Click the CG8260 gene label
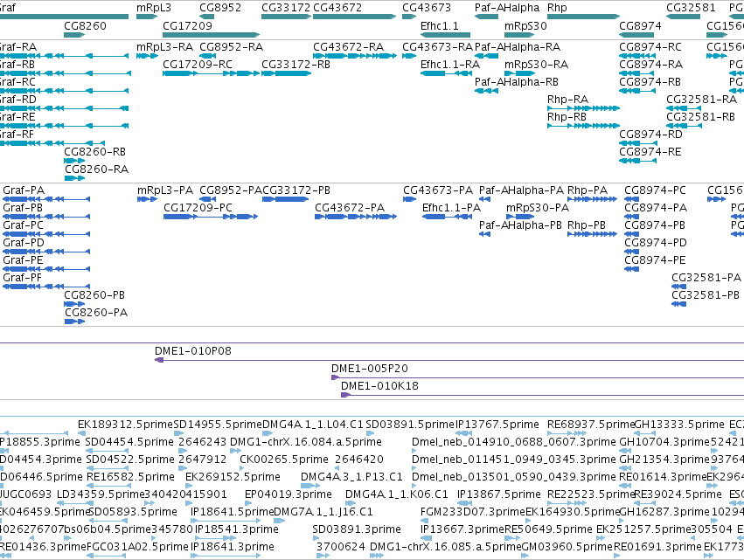This screenshot has width=744, height=560. point(85,25)
